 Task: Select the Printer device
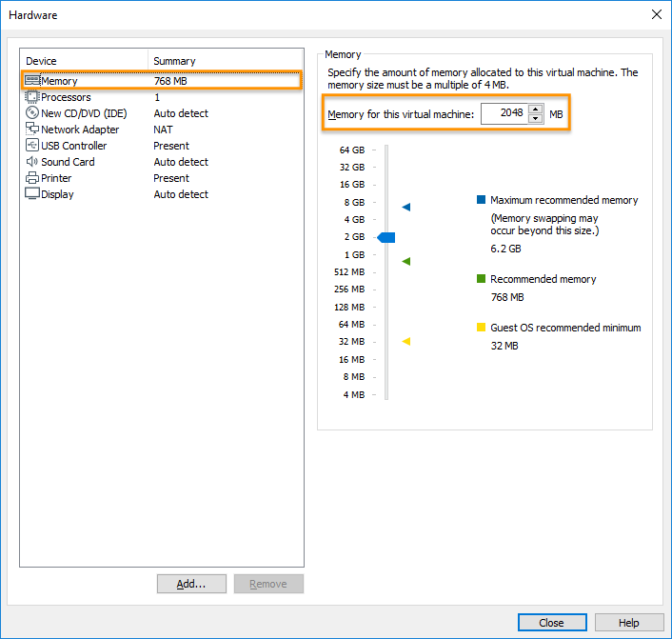[x=56, y=178]
